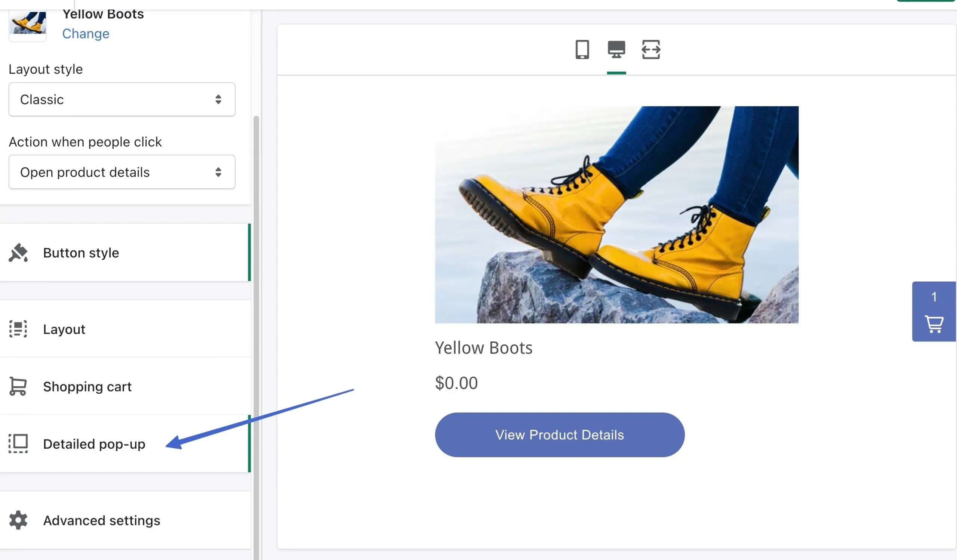Click the Yellow Boots title in preview
This screenshot has height=560, width=957.
[483, 348]
